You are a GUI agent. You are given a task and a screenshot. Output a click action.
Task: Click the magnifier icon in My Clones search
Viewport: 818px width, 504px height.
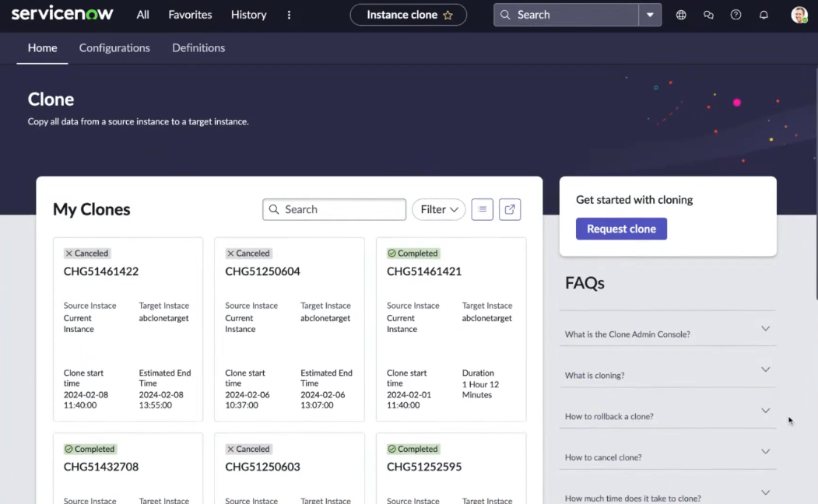[273, 209]
